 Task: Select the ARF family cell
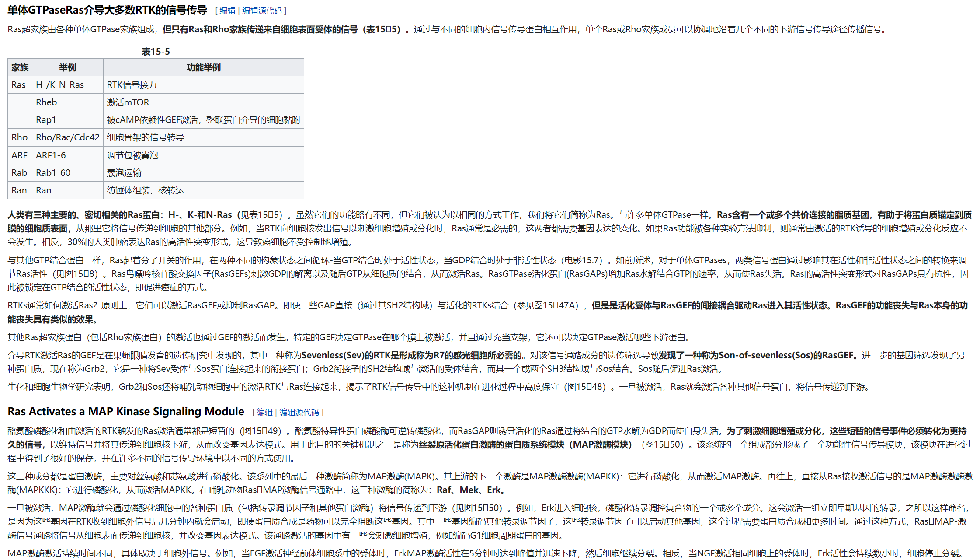click(20, 155)
